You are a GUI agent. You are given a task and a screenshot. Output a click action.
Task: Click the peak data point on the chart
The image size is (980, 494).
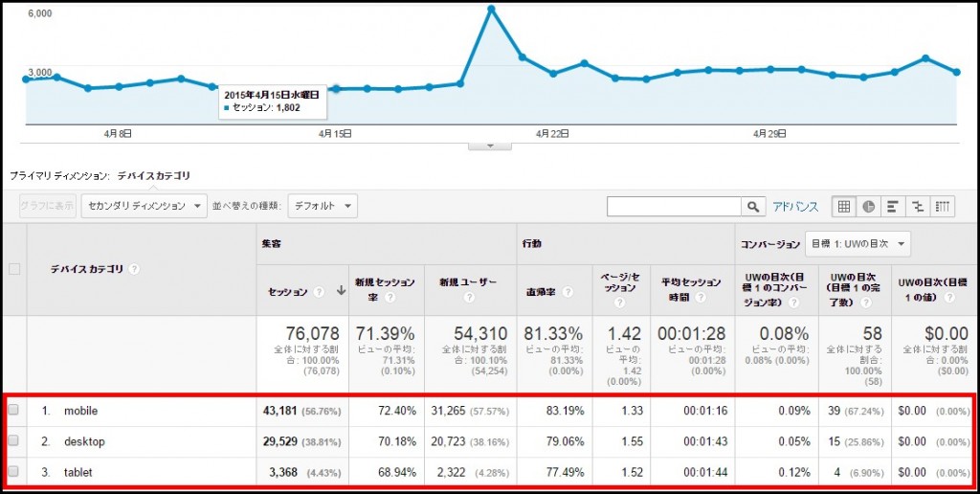pos(491,9)
